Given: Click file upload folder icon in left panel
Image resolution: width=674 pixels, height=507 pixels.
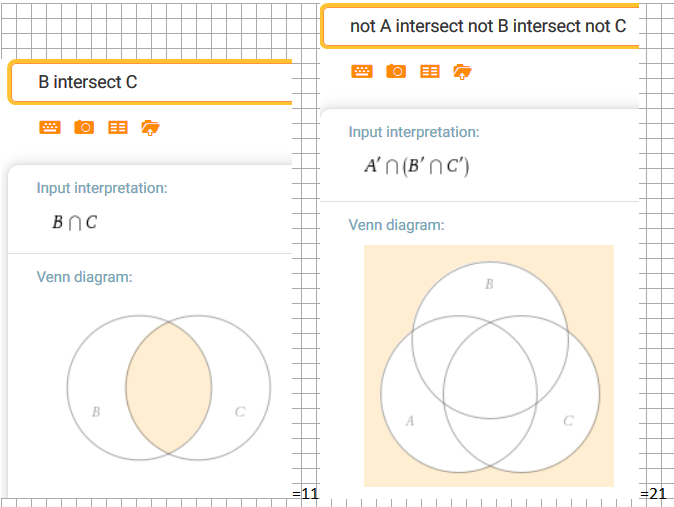Looking at the screenshot, I should click(x=151, y=127).
